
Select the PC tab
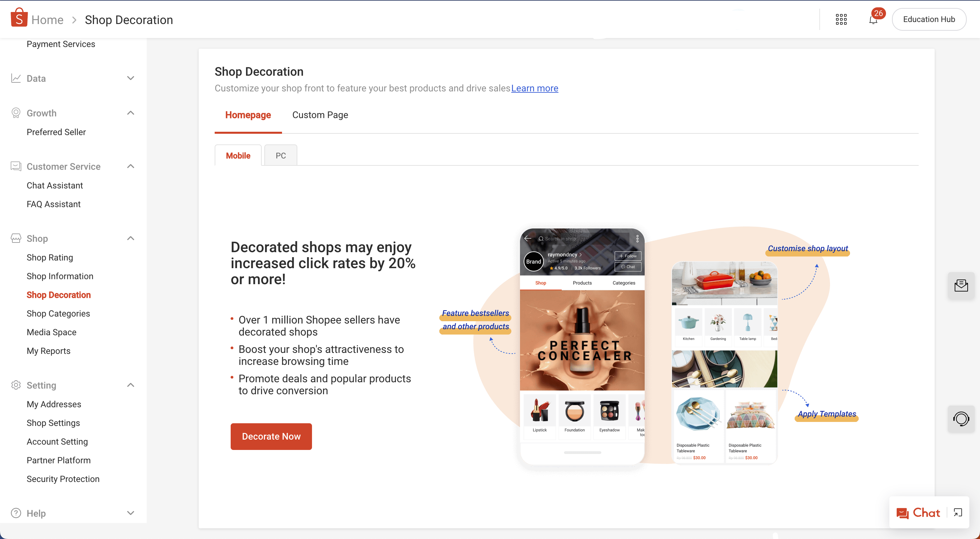(281, 155)
